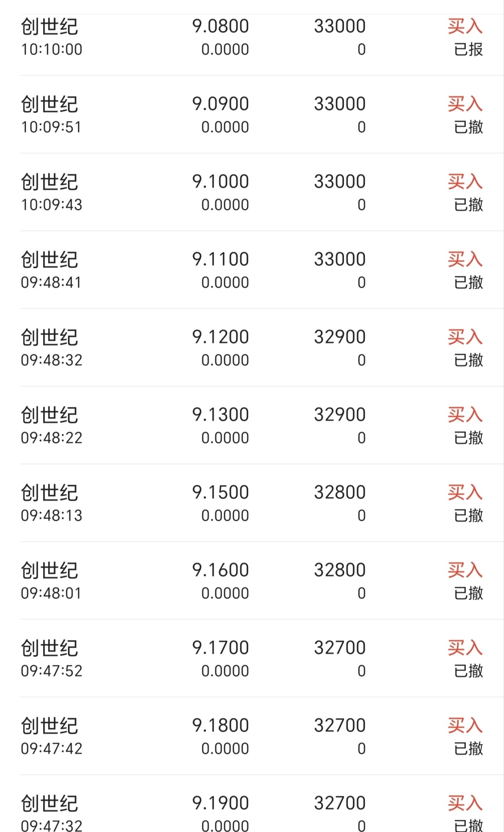The width and height of the screenshot is (504, 832).
Task: Tap 已撤 status on the 10:09:43 order
Action: click(x=468, y=205)
